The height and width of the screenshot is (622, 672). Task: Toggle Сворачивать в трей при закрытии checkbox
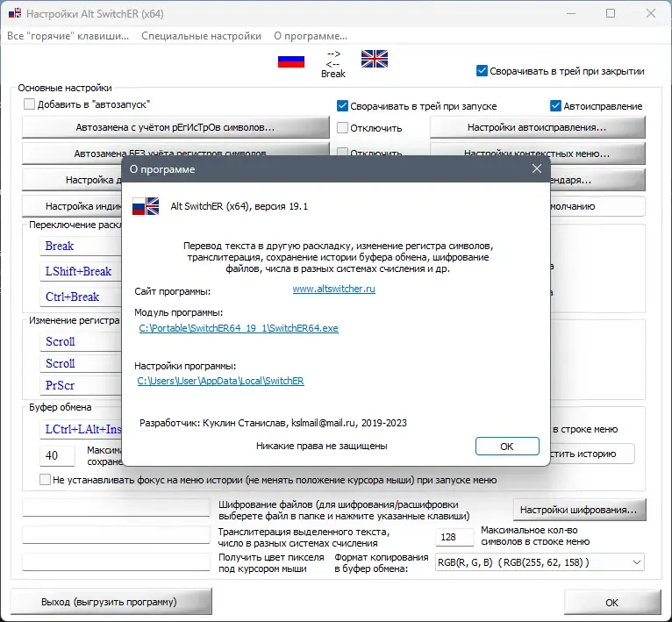click(x=482, y=71)
